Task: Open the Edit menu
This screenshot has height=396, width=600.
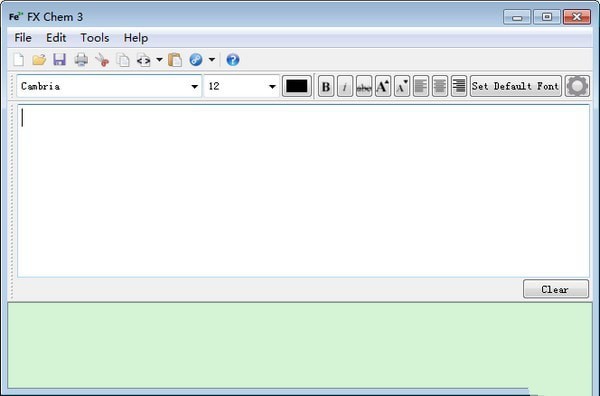Action: [x=56, y=38]
